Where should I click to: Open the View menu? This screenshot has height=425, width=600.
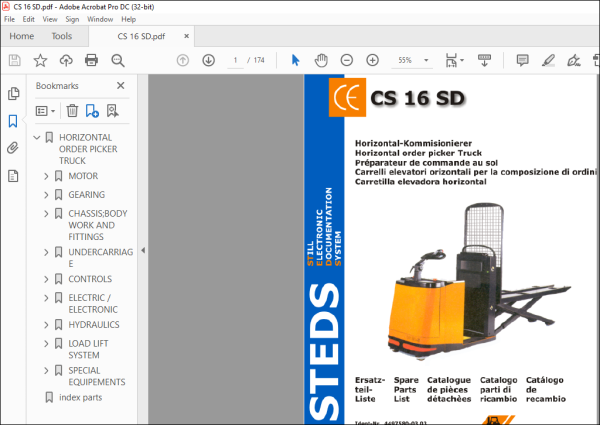point(50,19)
